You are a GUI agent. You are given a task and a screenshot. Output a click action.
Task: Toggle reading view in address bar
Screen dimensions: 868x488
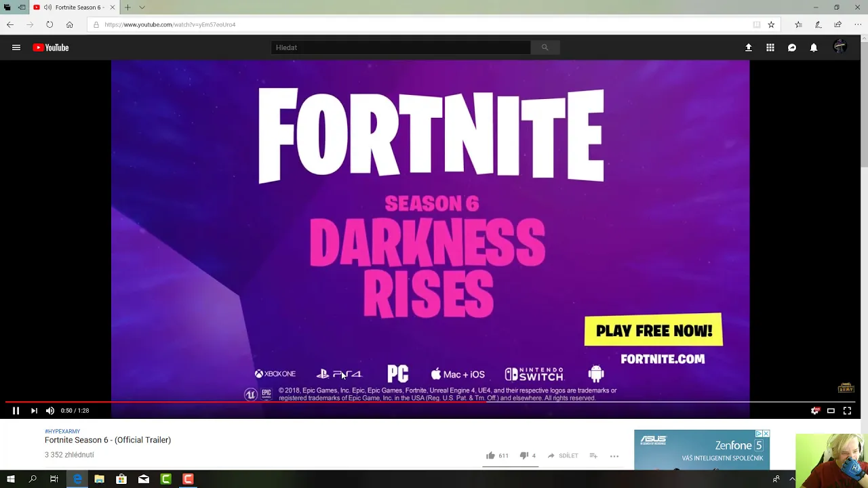756,24
